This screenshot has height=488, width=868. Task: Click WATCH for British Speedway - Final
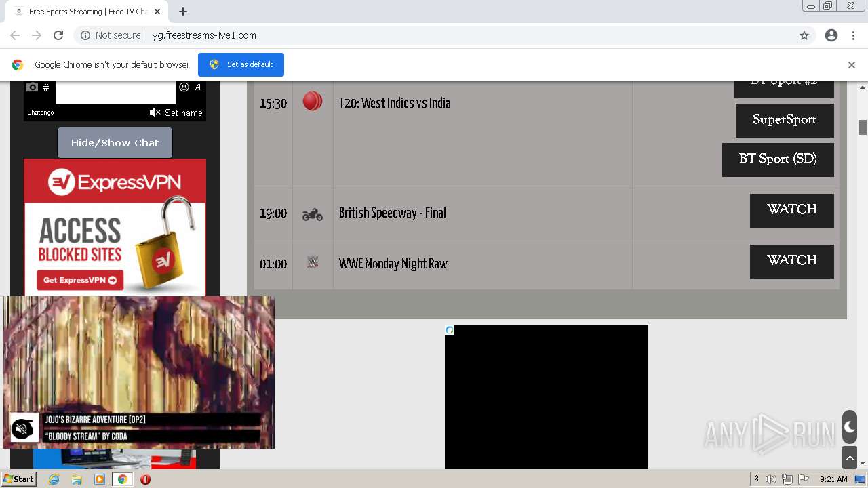792,210
